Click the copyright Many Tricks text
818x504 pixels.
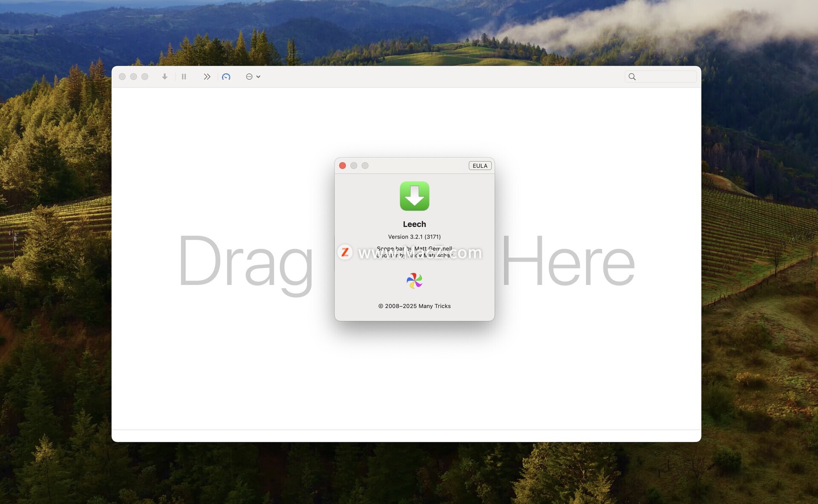(x=415, y=306)
